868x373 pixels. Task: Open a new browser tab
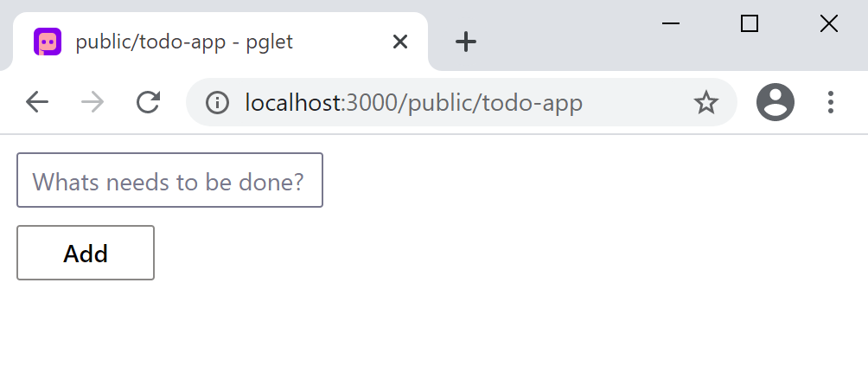point(466,42)
